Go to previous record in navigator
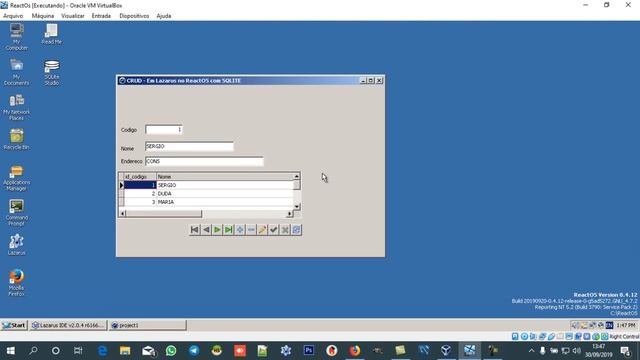The width and height of the screenshot is (640, 360). coord(206,230)
